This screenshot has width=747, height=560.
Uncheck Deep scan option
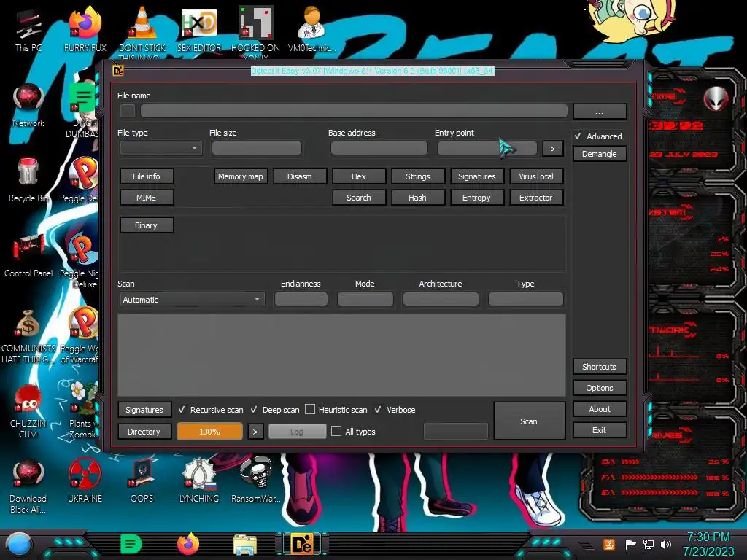pos(254,410)
